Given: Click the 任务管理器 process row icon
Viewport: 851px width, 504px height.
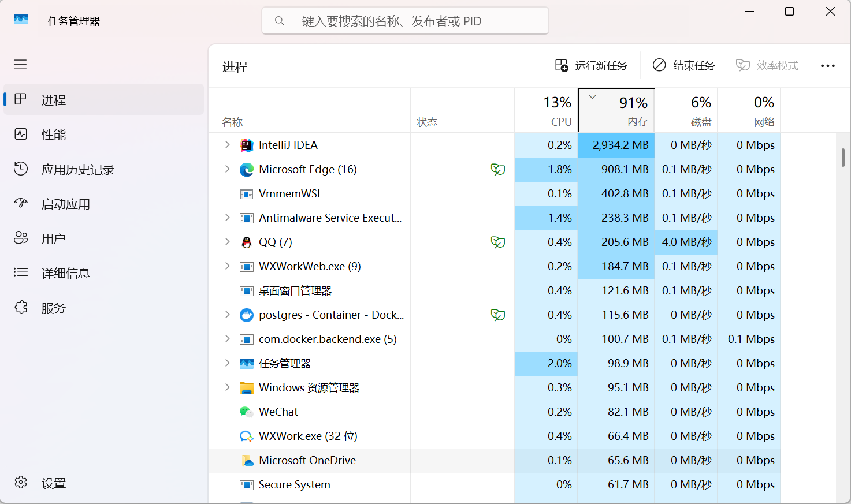Looking at the screenshot, I should tap(247, 364).
